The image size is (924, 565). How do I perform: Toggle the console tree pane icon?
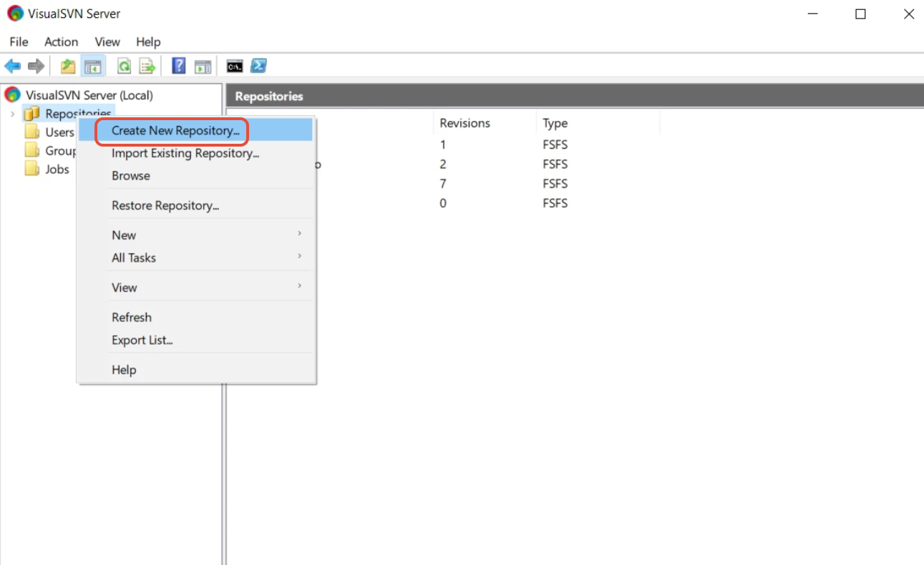pos(93,66)
